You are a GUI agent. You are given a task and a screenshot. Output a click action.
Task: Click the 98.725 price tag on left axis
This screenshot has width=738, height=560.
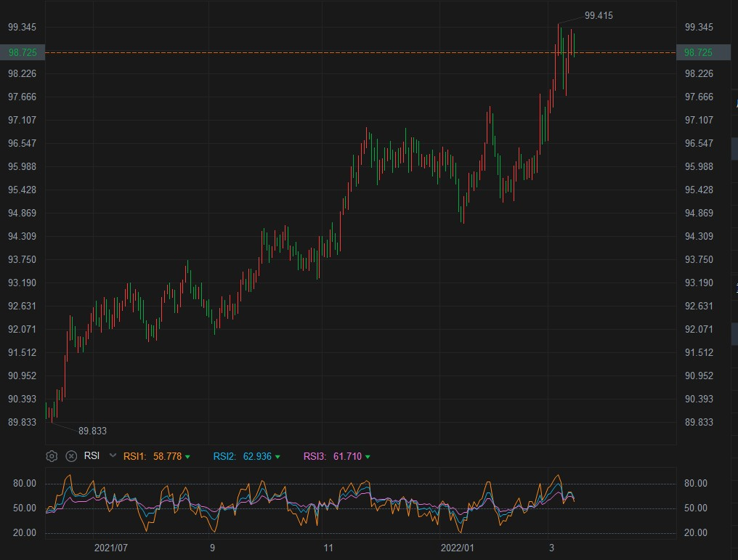[23, 52]
